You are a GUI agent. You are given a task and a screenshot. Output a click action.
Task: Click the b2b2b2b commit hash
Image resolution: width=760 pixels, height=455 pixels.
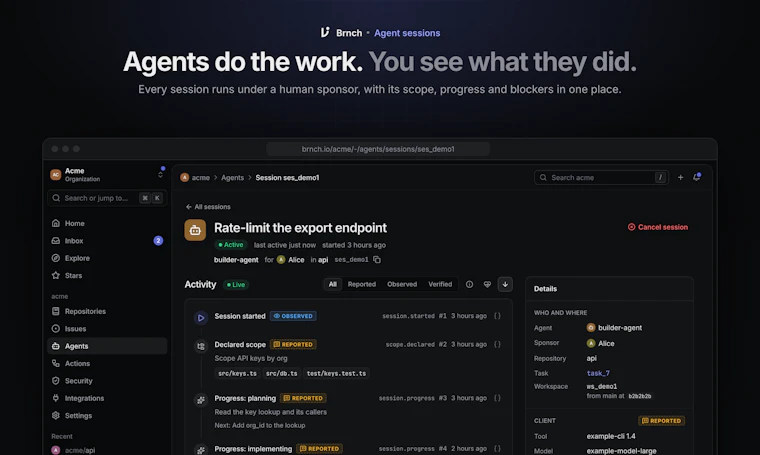tap(640, 396)
